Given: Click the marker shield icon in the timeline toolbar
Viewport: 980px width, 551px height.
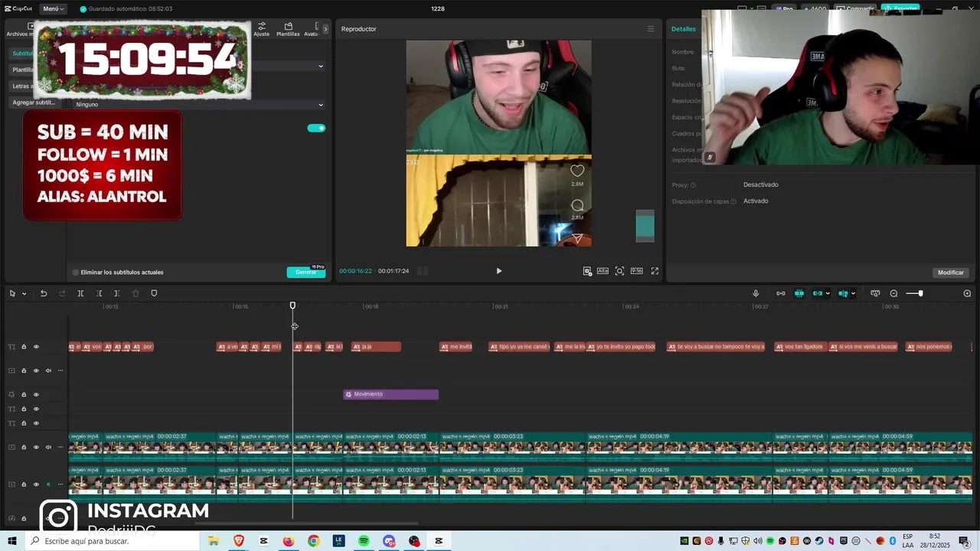Looking at the screenshot, I should [154, 293].
